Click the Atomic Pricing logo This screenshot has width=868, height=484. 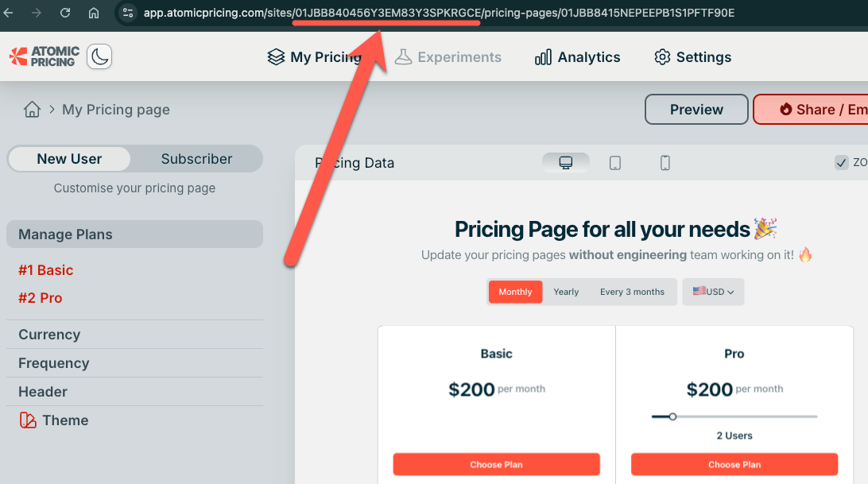tap(42, 56)
